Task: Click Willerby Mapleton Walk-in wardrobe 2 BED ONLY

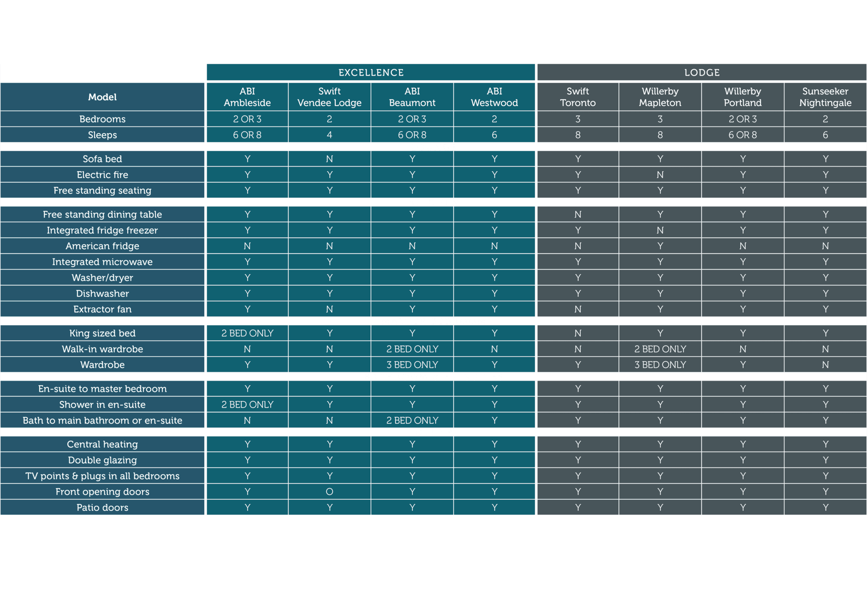Action: click(660, 349)
